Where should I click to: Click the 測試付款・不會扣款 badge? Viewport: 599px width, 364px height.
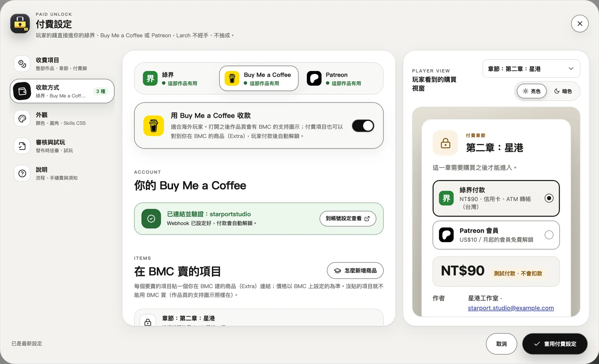518,273
